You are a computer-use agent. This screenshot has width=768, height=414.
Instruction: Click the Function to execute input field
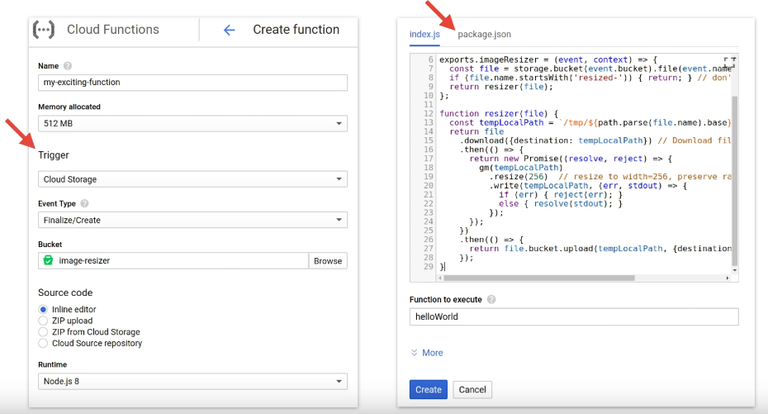[x=574, y=316]
